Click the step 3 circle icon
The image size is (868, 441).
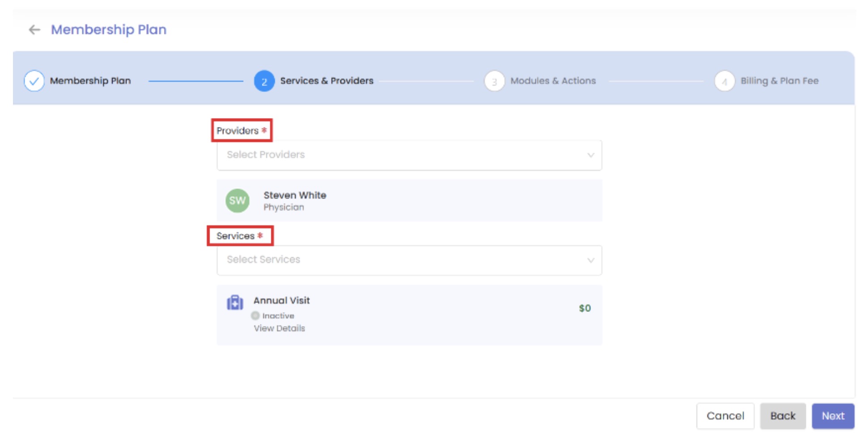(x=494, y=81)
